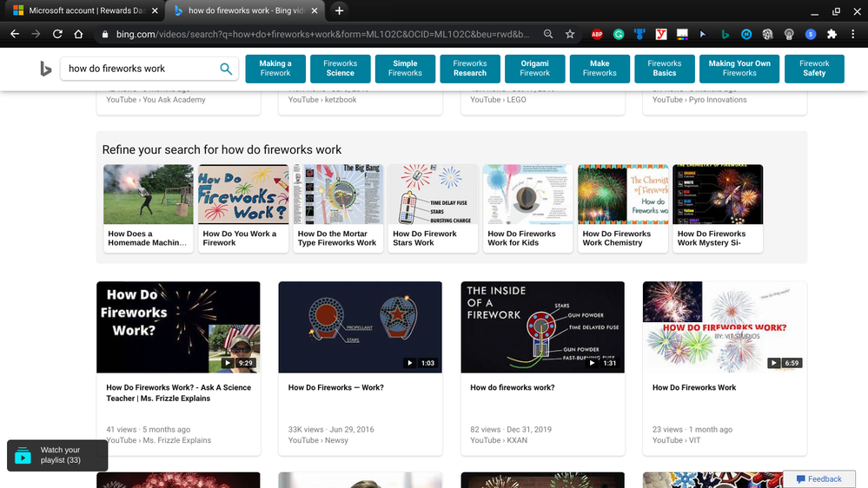The height and width of the screenshot is (488, 868).
Task: Click YouTube › LEGO source text
Action: 498,100
